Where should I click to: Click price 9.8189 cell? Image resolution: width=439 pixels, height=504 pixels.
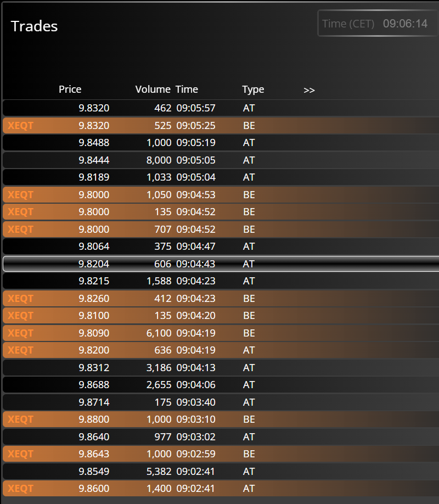(94, 177)
